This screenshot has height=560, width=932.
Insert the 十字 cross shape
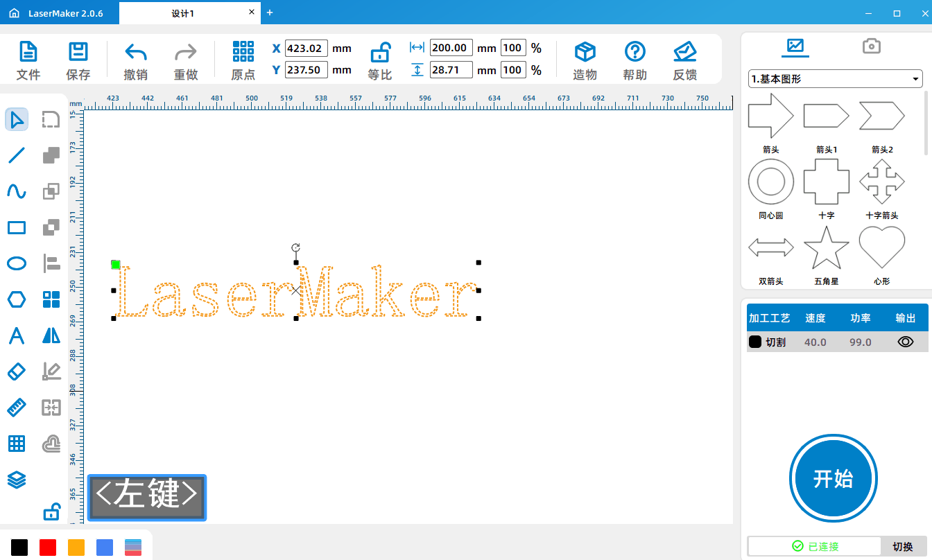click(826, 182)
